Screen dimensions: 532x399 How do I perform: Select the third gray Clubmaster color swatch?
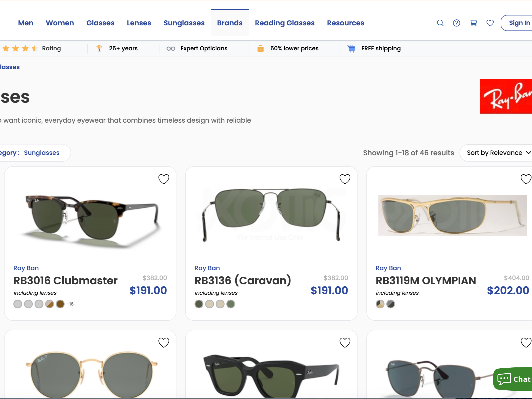click(x=39, y=304)
